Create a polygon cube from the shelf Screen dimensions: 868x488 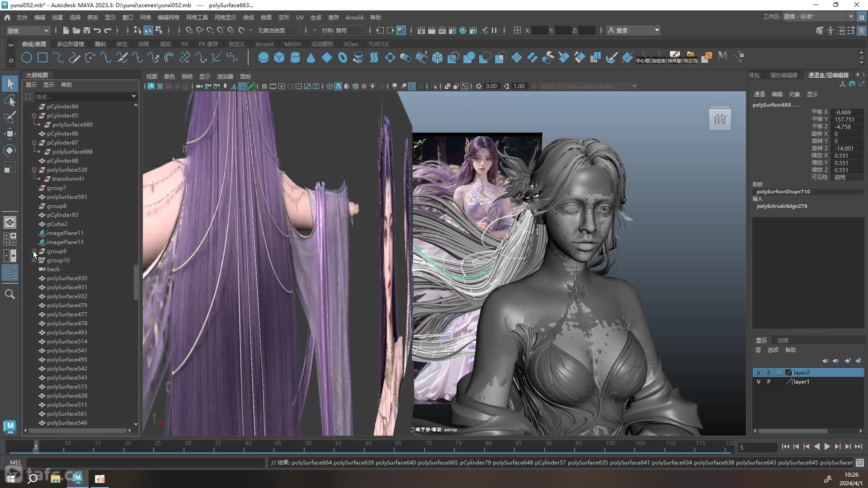[x=279, y=57]
